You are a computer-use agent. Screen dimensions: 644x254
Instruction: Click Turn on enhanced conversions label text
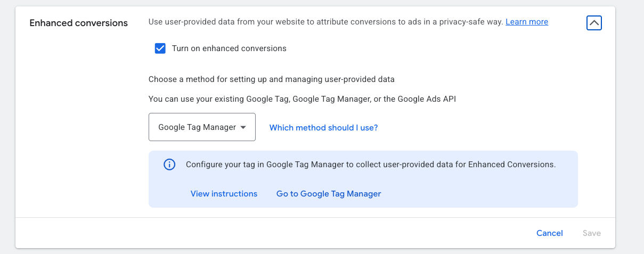(x=229, y=48)
